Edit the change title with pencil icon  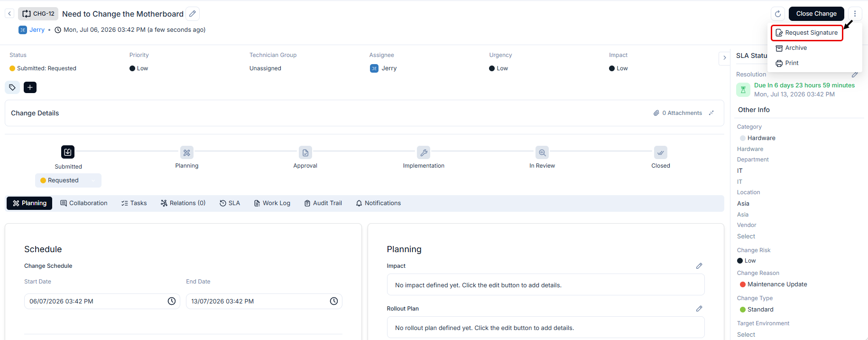[193, 14]
